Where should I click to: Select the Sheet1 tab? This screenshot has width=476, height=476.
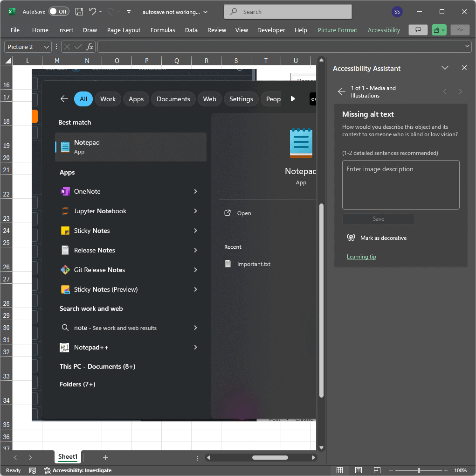coord(68,456)
